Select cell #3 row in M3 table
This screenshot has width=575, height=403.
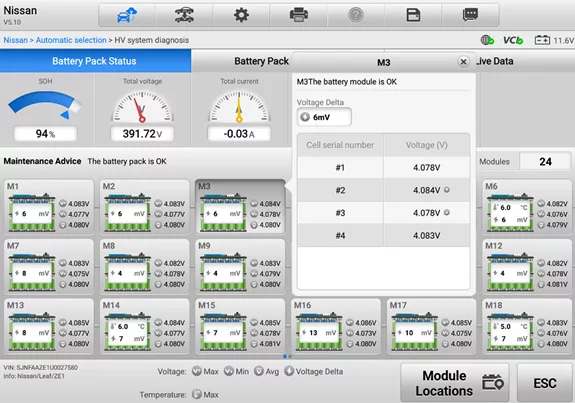[383, 213]
